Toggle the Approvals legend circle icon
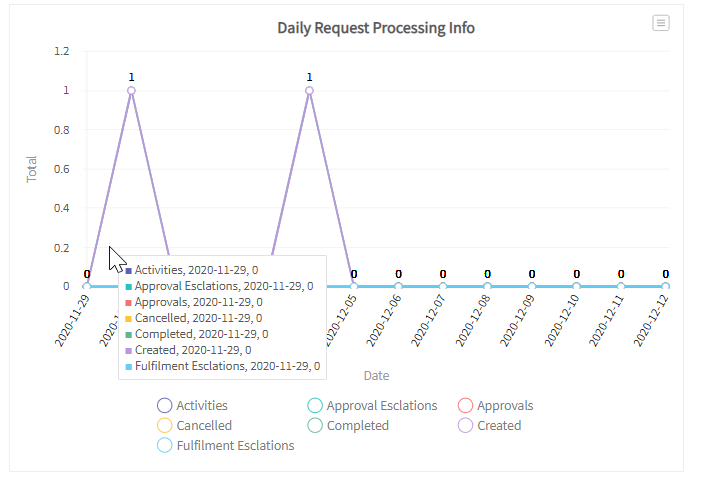701x477 pixels. [464, 406]
